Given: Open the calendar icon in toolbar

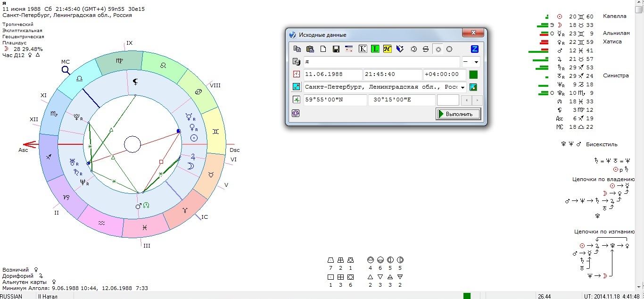Looking at the screenshot, I should point(349,49).
